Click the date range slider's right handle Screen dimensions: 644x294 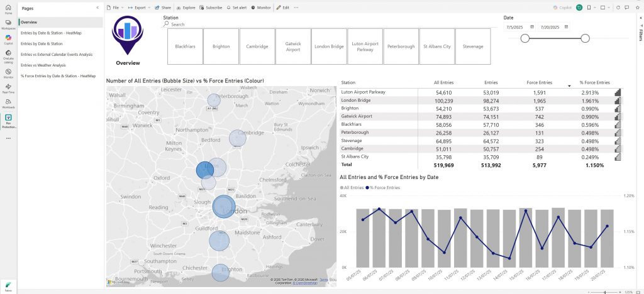(x=585, y=38)
